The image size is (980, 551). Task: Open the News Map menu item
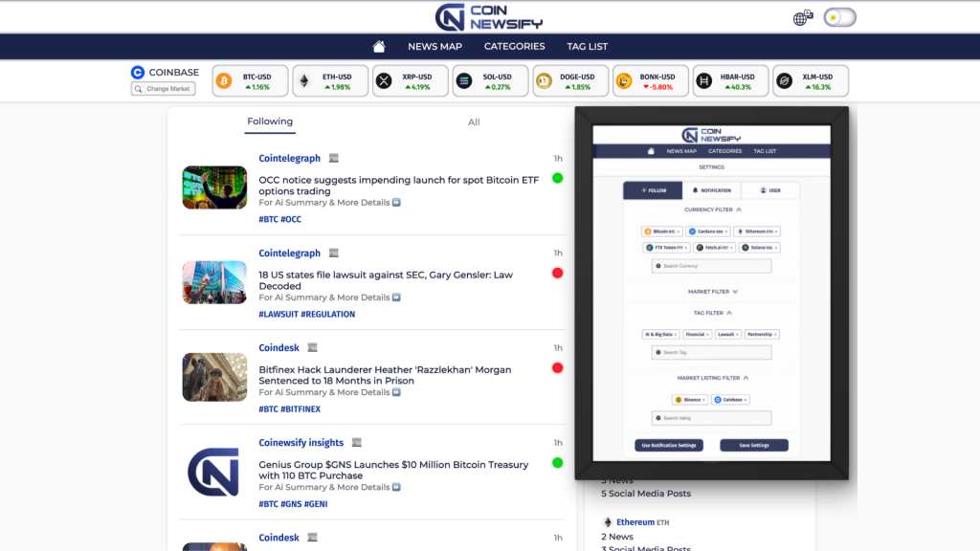pos(434,47)
